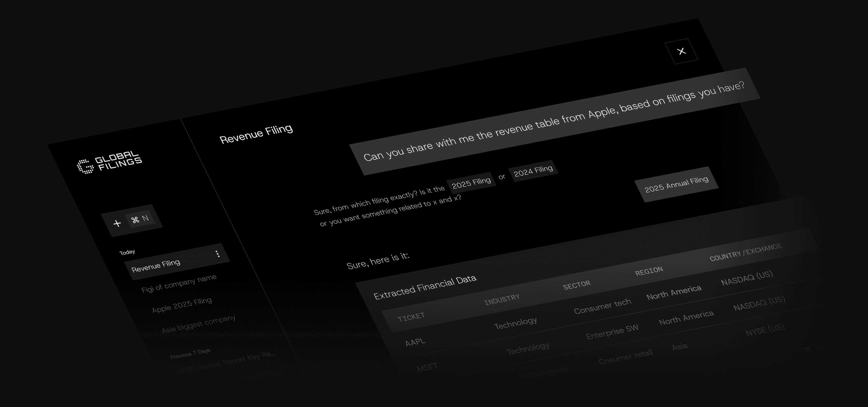Select Revenue Filing chat in sidebar
868x407 pixels.
point(156,266)
